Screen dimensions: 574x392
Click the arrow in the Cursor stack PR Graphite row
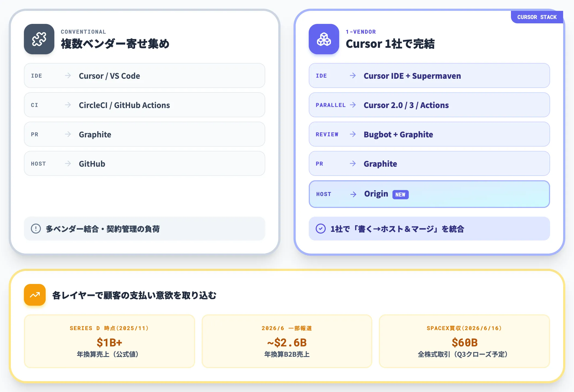pyautogui.click(x=353, y=163)
